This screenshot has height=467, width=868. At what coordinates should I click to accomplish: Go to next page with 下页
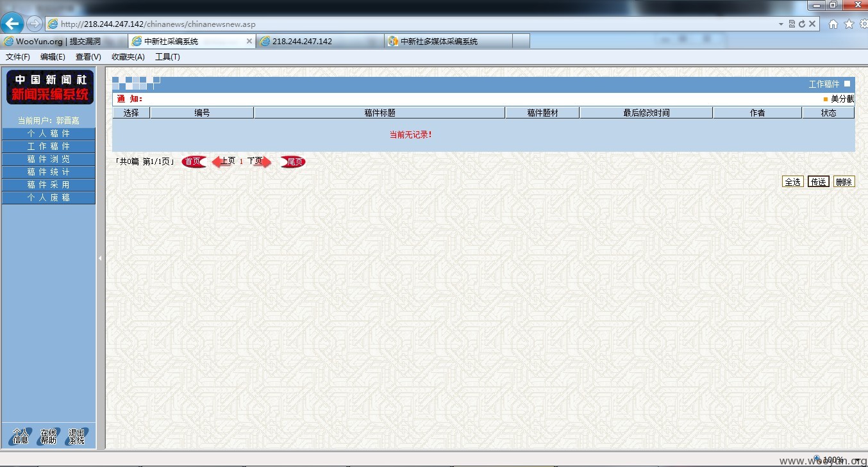(259, 161)
